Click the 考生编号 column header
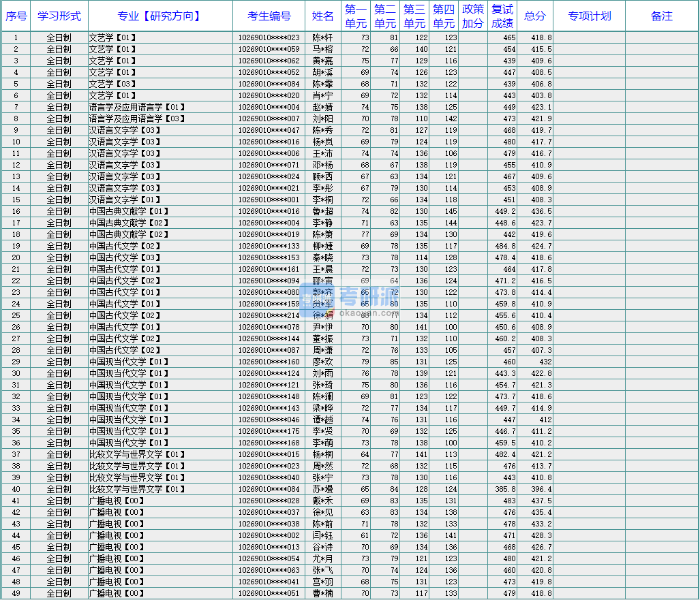The image size is (700, 600). 269,16
